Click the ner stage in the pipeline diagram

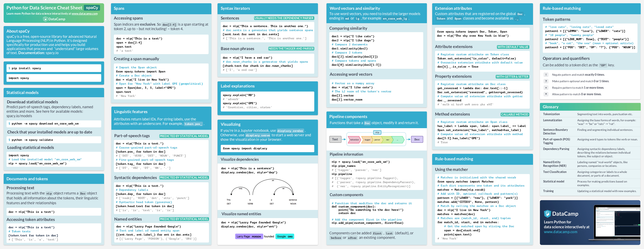click(x=387, y=140)
